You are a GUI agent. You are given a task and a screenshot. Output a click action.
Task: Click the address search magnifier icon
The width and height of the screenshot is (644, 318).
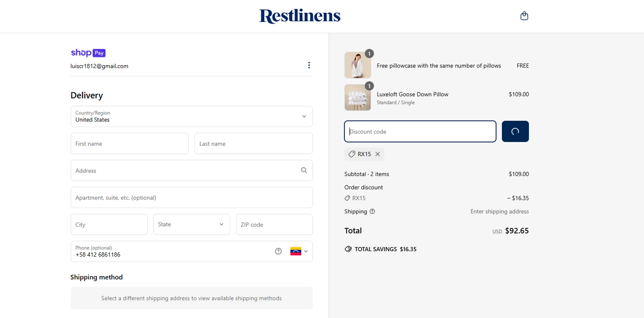pyautogui.click(x=304, y=170)
